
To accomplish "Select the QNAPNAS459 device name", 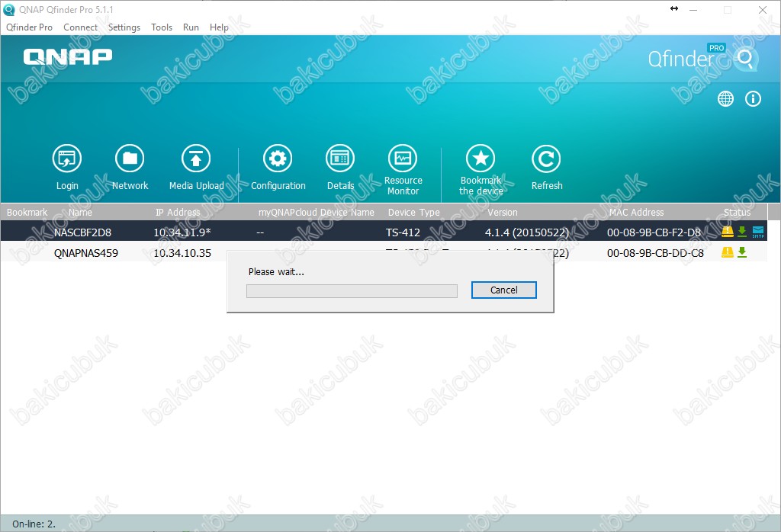I will (x=85, y=253).
